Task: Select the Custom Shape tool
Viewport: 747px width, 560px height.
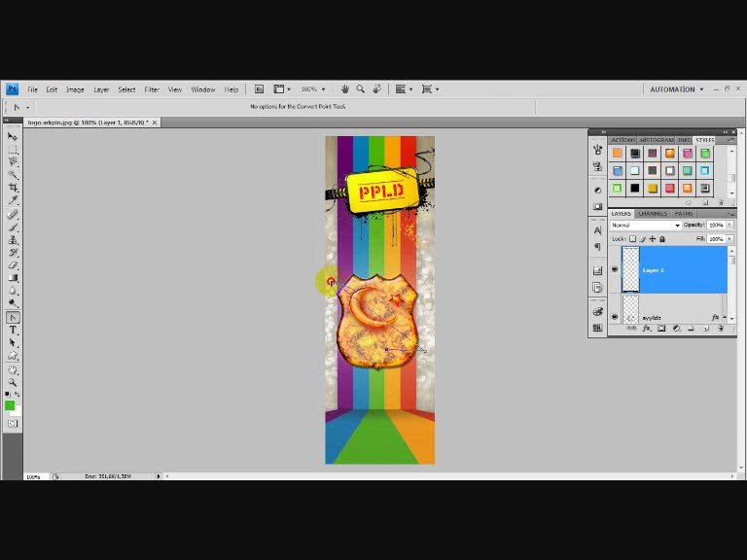Action: click(13, 356)
